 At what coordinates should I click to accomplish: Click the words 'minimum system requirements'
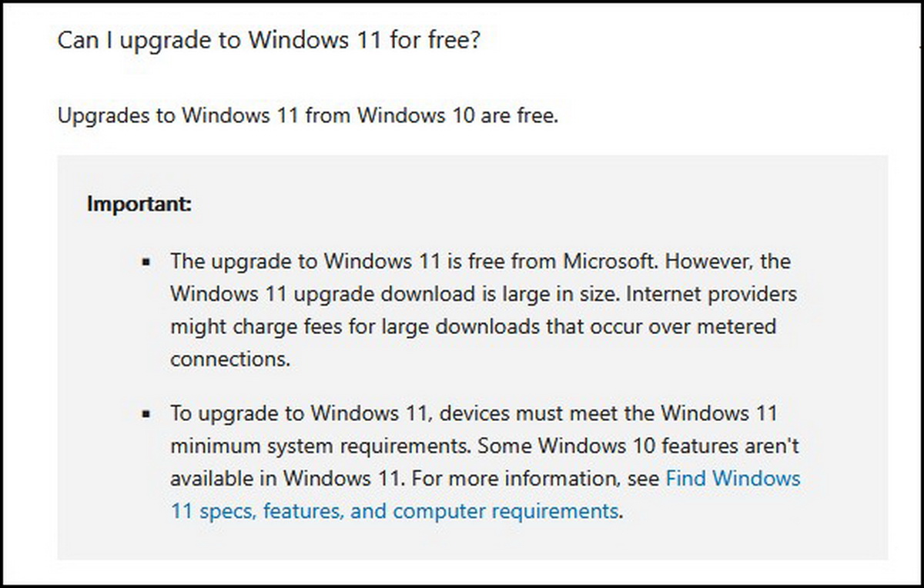pos(320,446)
